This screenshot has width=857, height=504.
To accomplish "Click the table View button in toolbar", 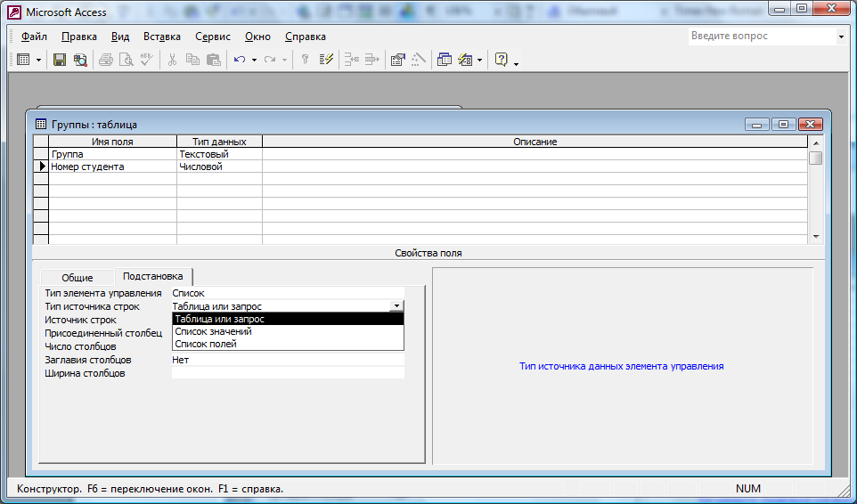I will tap(23, 60).
